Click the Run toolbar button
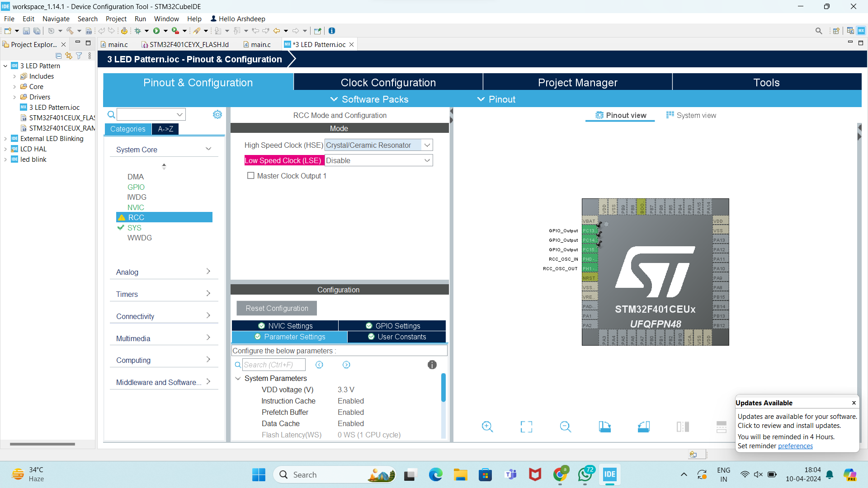This screenshot has height=488, width=868. point(156,31)
